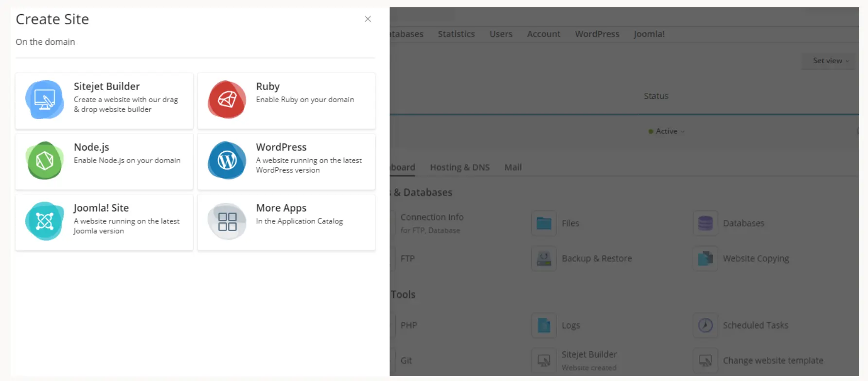This screenshot has height=381, width=868.
Task: Open the PHP settings link
Action: (409, 326)
